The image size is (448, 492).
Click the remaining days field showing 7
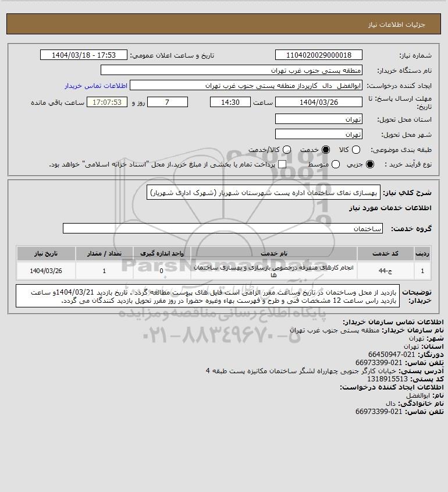coord(168,102)
